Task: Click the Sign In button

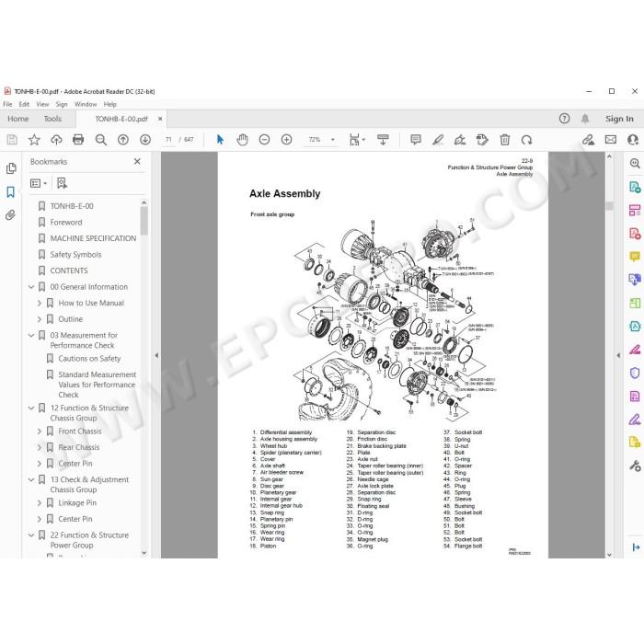Action: [x=619, y=119]
